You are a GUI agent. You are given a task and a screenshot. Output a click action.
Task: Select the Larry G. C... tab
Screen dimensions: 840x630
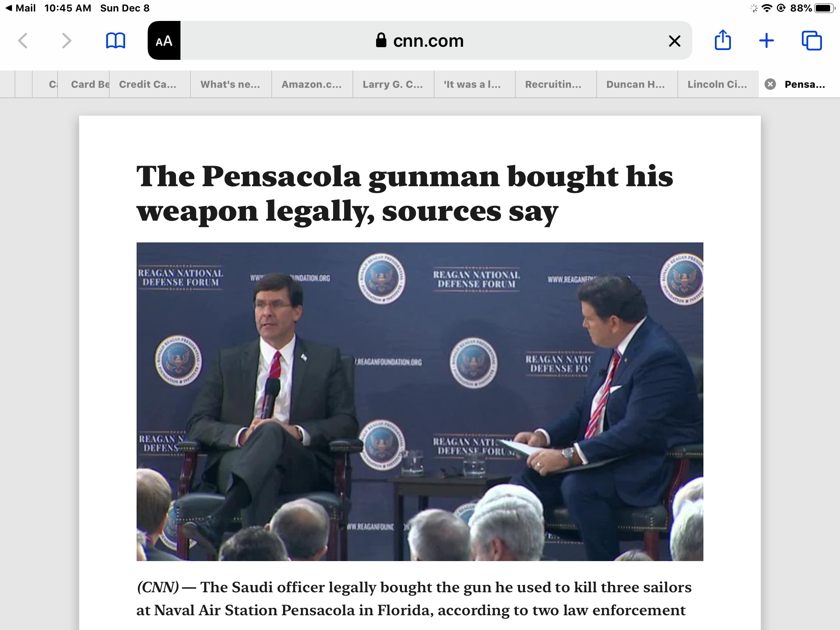[x=393, y=84]
